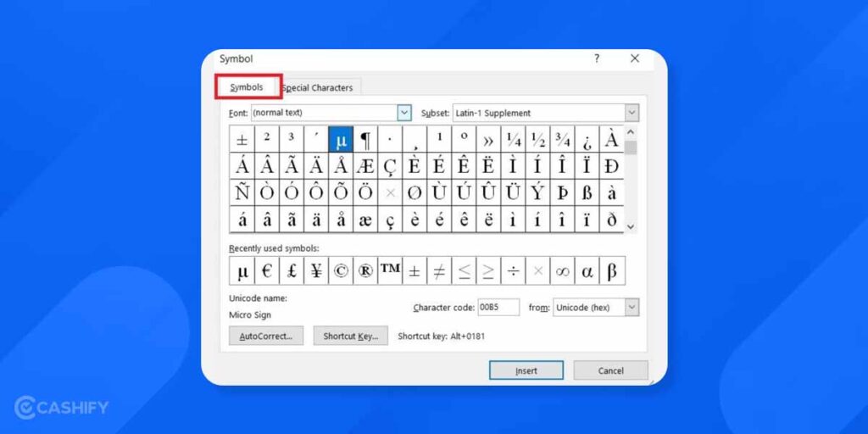Select the pilcrow paragraph symbol in grid
This screenshot has width=868, height=434.
pyautogui.click(x=365, y=140)
